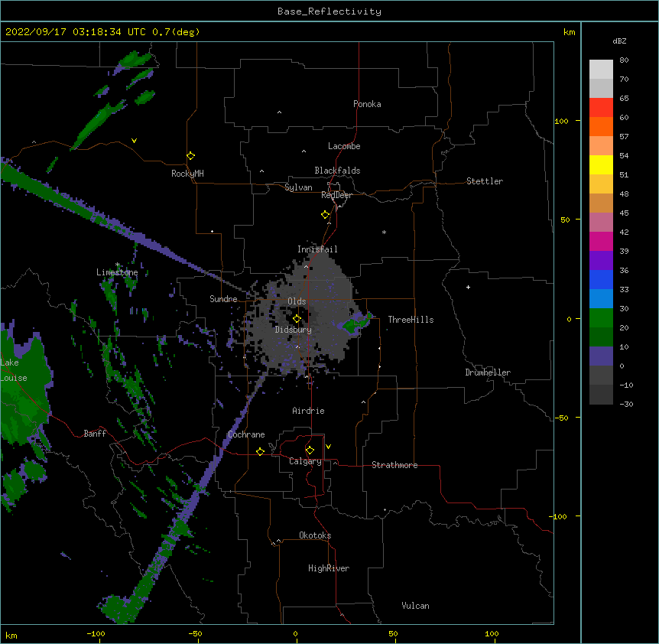Click the white plus marker west of Drumheller
This screenshot has height=644, width=659.
(x=468, y=287)
